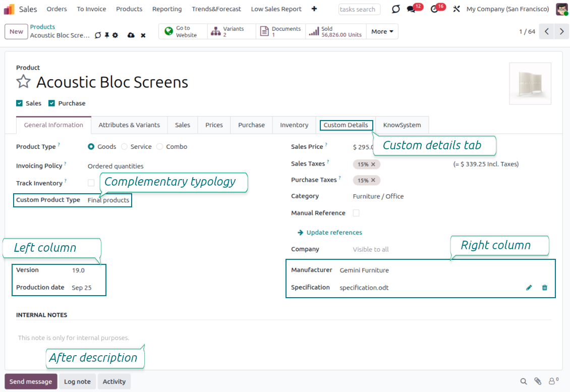The width and height of the screenshot is (570, 392).
Task: Click the search magnifier icon in chatter
Action: 524,381
